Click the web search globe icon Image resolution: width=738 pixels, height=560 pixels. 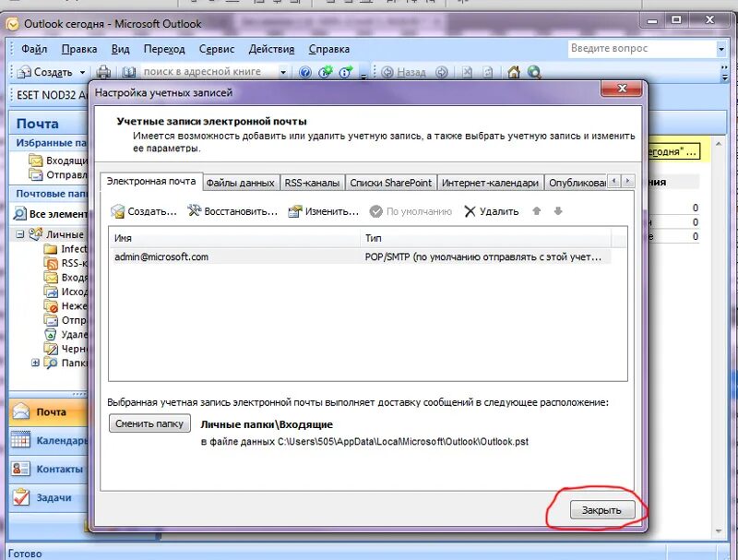pyautogui.click(x=534, y=73)
